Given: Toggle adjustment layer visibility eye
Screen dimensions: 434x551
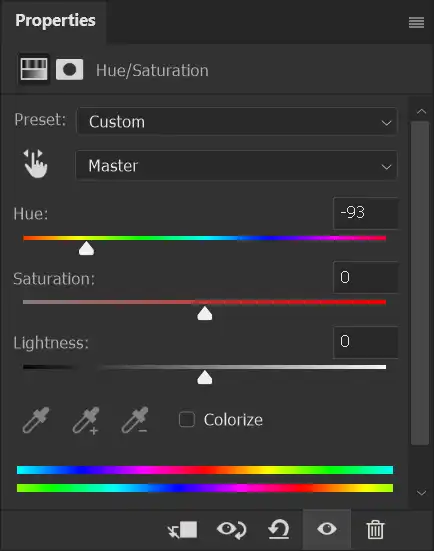Looking at the screenshot, I should pyautogui.click(x=327, y=529).
